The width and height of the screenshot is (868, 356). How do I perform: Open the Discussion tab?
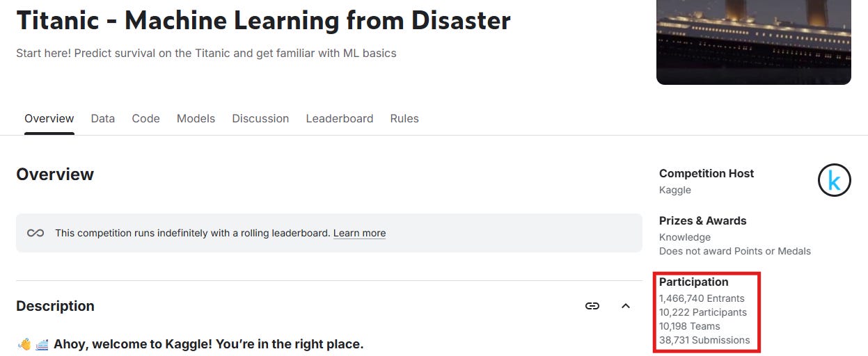click(260, 118)
